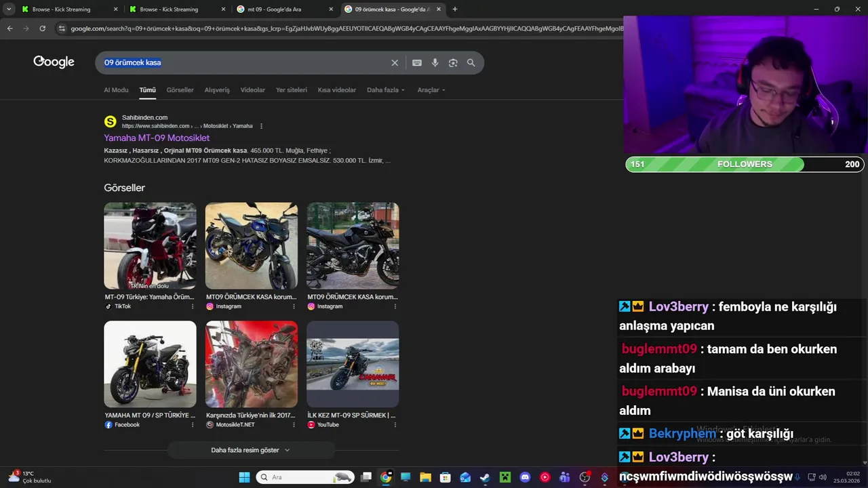868x488 pixels.
Task: Go back with the browser back arrow
Action: pos(9,28)
